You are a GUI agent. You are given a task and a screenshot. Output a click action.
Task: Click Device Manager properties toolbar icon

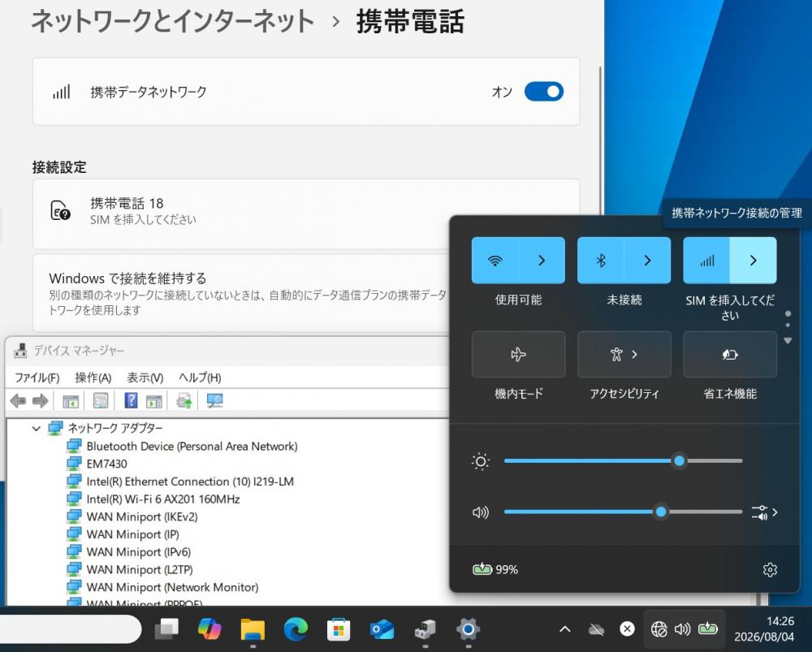pyautogui.click(x=101, y=400)
